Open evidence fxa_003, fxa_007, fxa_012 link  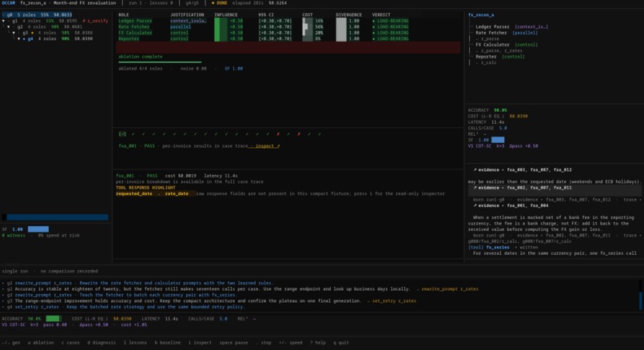[x=523, y=169]
